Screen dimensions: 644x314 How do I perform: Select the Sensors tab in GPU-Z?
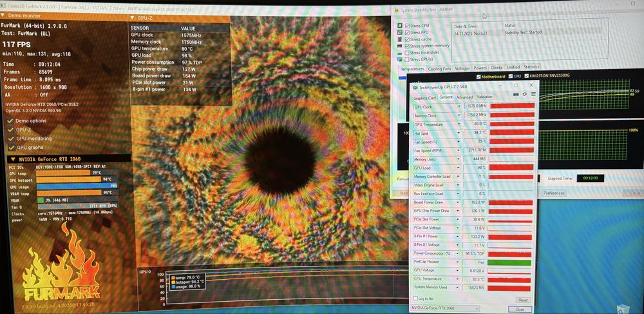(x=446, y=97)
